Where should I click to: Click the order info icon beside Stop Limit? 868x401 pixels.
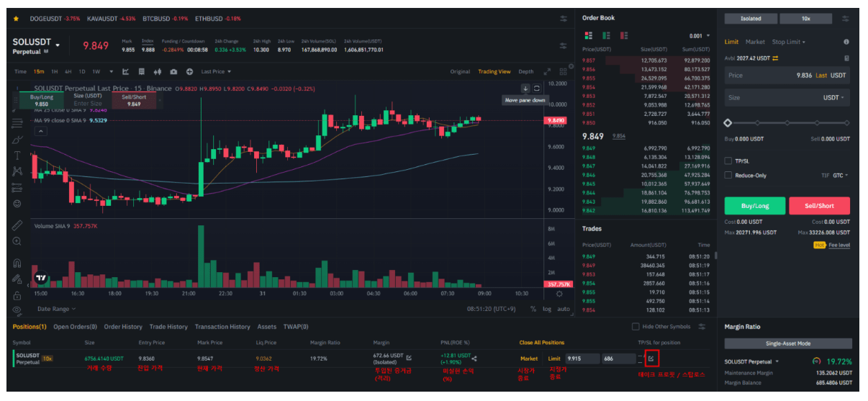846,42
